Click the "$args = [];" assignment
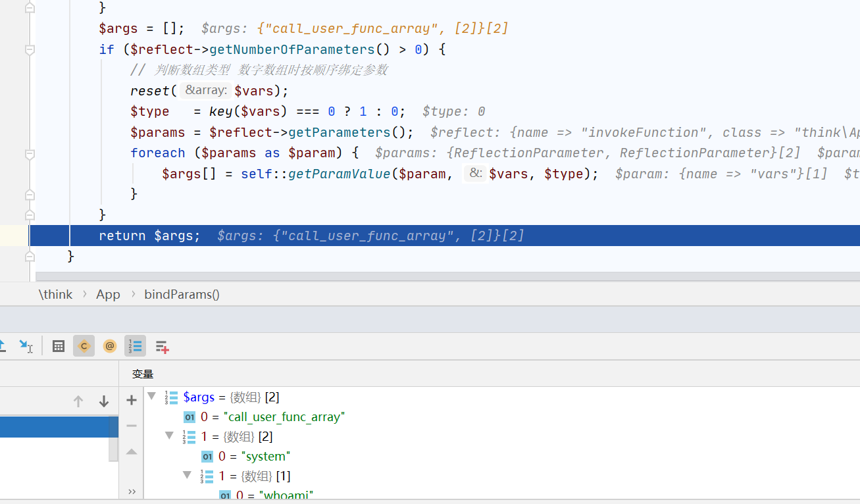 141,28
